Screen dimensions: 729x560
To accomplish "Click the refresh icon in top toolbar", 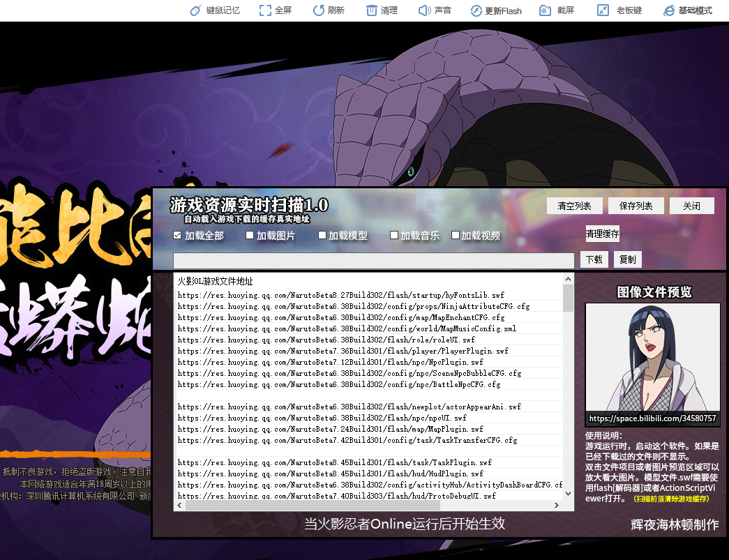I will [319, 10].
